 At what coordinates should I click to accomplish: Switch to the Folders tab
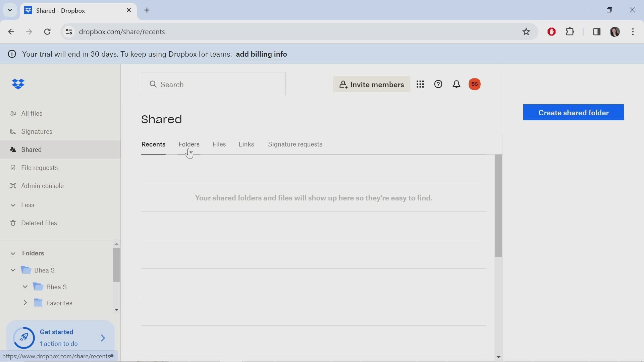pyautogui.click(x=189, y=144)
